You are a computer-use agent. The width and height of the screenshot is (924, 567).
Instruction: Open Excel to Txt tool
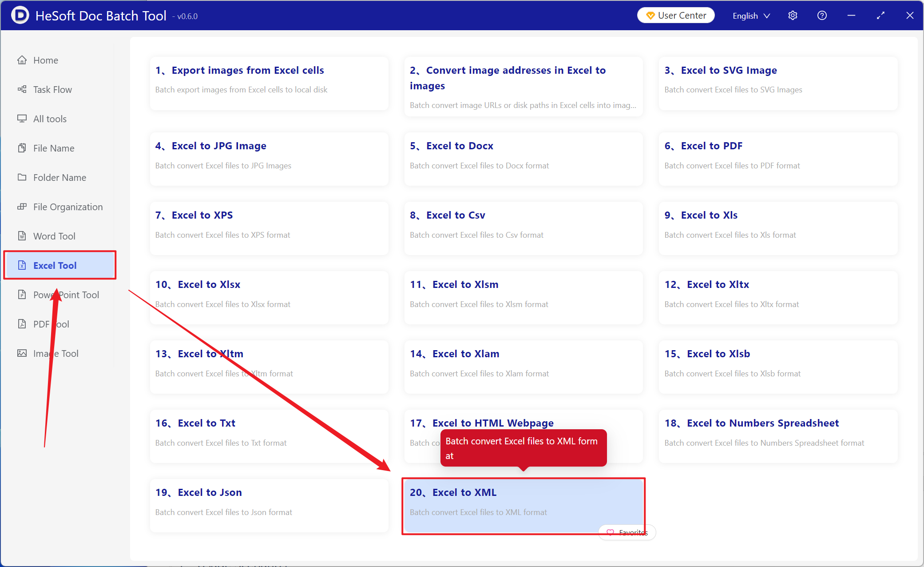[269, 436]
